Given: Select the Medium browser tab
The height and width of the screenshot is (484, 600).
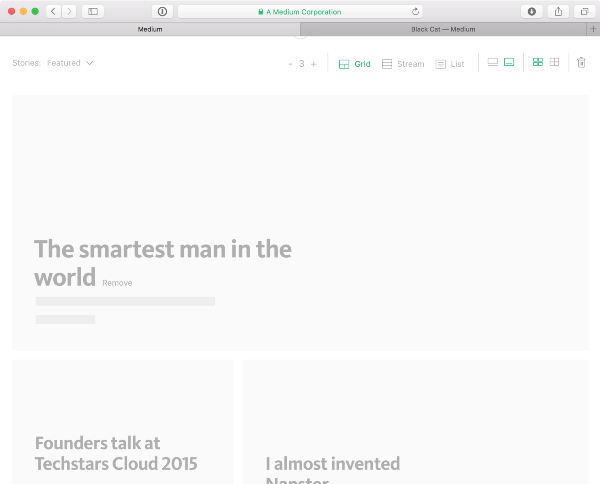Looking at the screenshot, I should pos(150,30).
